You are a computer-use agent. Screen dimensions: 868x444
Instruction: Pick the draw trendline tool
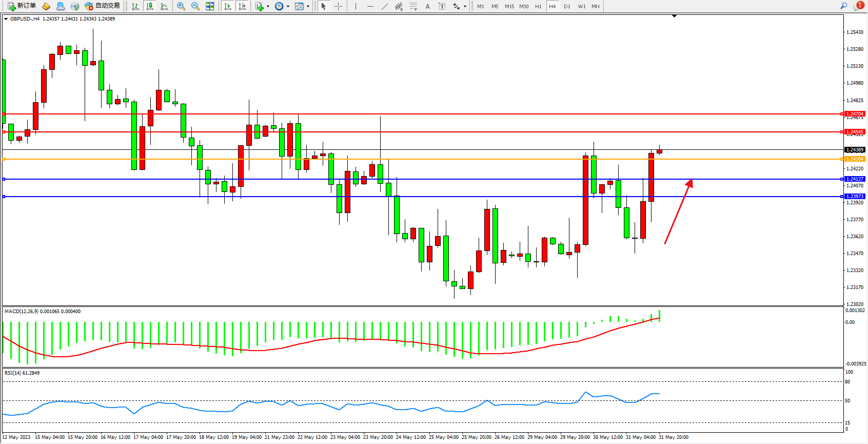[385, 6]
